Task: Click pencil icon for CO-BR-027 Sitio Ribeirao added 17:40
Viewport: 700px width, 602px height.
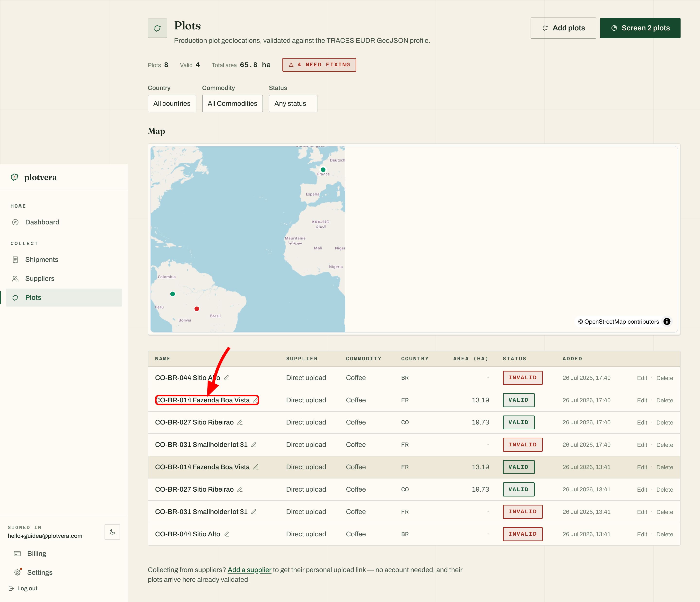Action: pos(240,422)
